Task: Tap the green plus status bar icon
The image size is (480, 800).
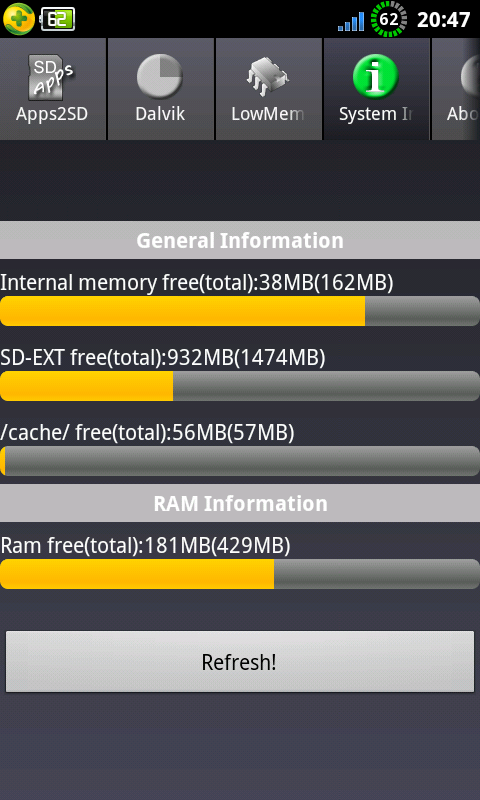Action: pyautogui.click(x=19, y=19)
